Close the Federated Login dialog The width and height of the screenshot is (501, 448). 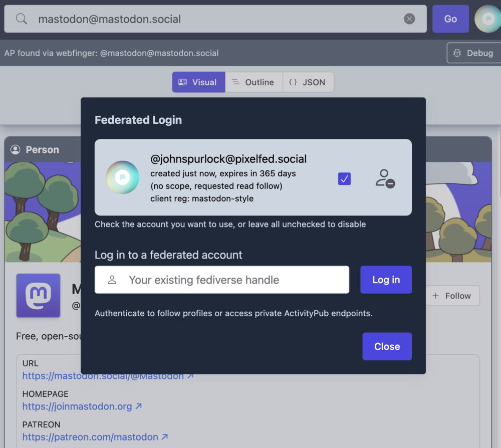point(387,346)
